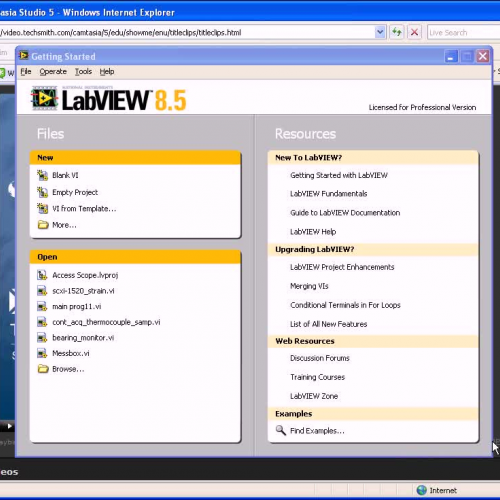Open Getting Started with LabVIEW
This screenshot has height=500, width=500.
[339, 175]
